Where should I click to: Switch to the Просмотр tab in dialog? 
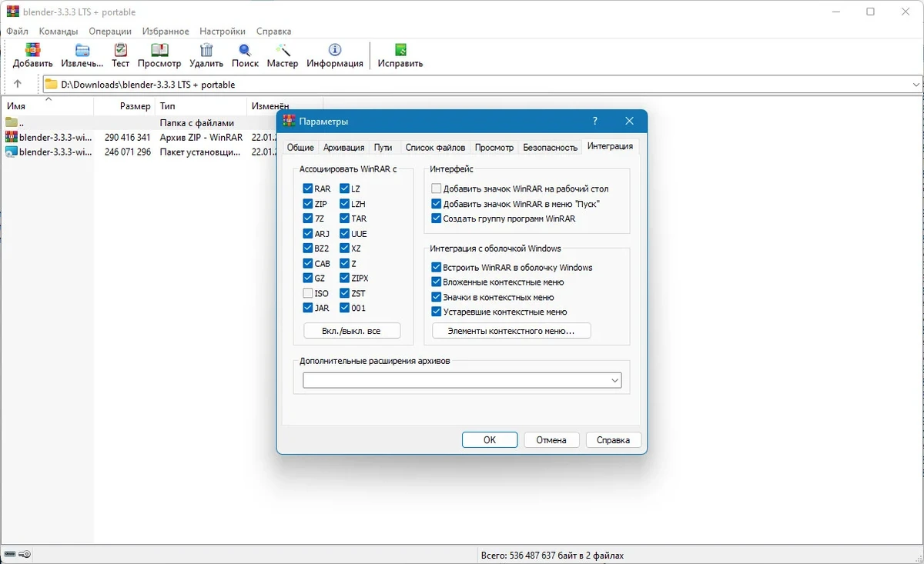(x=494, y=148)
